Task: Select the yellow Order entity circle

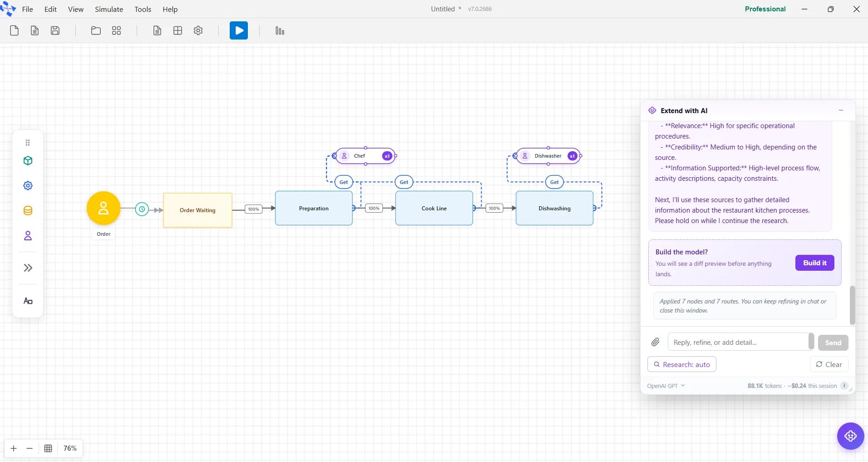Action: (104, 208)
